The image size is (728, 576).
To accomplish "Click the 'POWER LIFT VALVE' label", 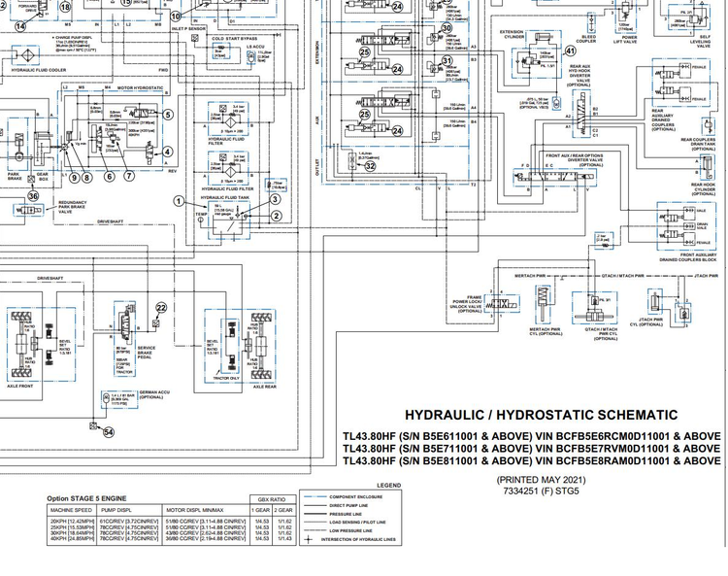I will pyautogui.click(x=625, y=40).
